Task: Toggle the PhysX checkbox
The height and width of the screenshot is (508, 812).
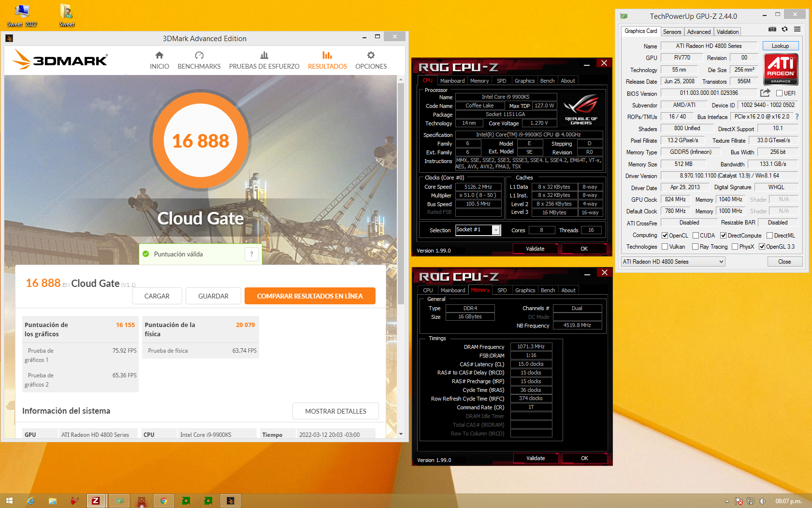Action: pos(735,247)
